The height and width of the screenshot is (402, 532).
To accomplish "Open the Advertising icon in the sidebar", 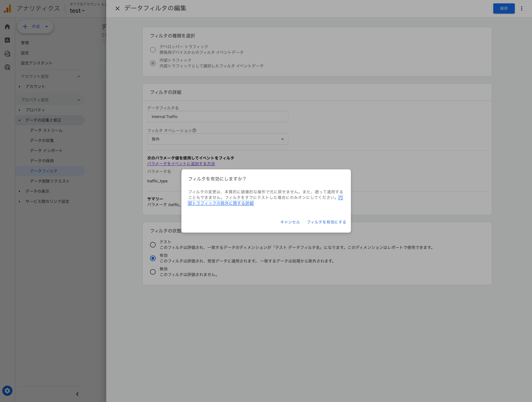I will pyautogui.click(x=7, y=67).
